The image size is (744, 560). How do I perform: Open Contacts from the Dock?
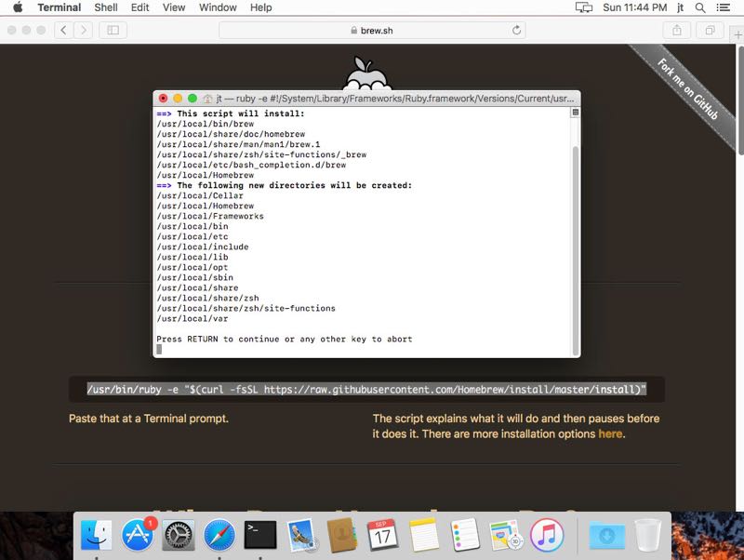coord(342,535)
